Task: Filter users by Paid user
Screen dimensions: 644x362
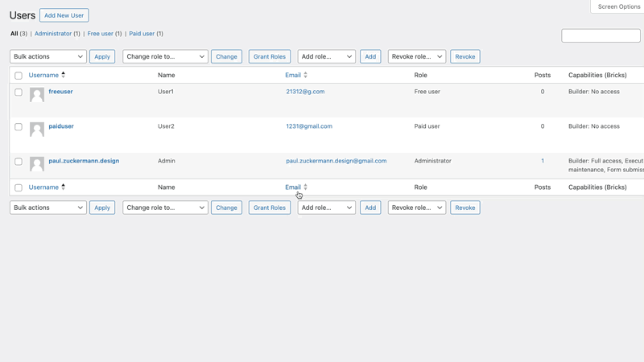Action: tap(142, 34)
